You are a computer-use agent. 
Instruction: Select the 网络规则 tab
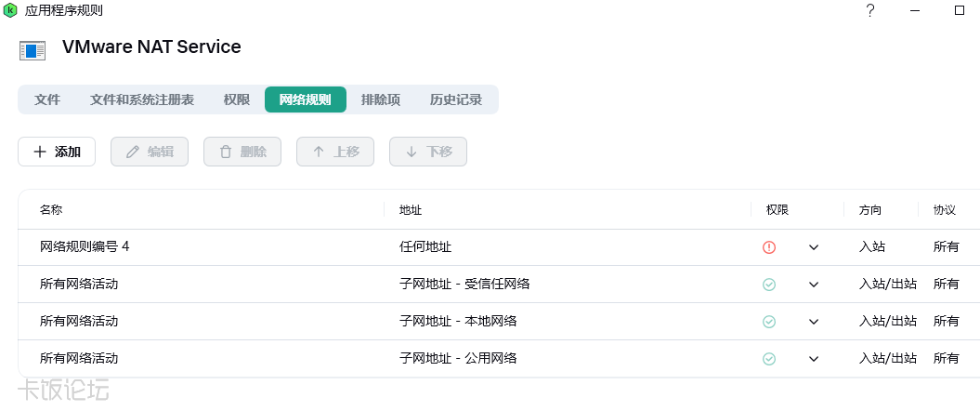(x=306, y=99)
